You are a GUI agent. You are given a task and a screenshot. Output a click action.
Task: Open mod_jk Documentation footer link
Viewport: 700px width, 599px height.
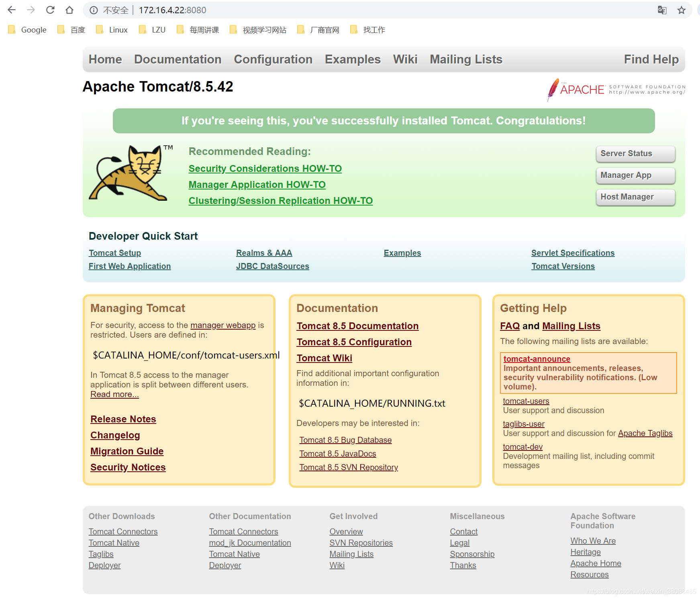tap(250, 543)
